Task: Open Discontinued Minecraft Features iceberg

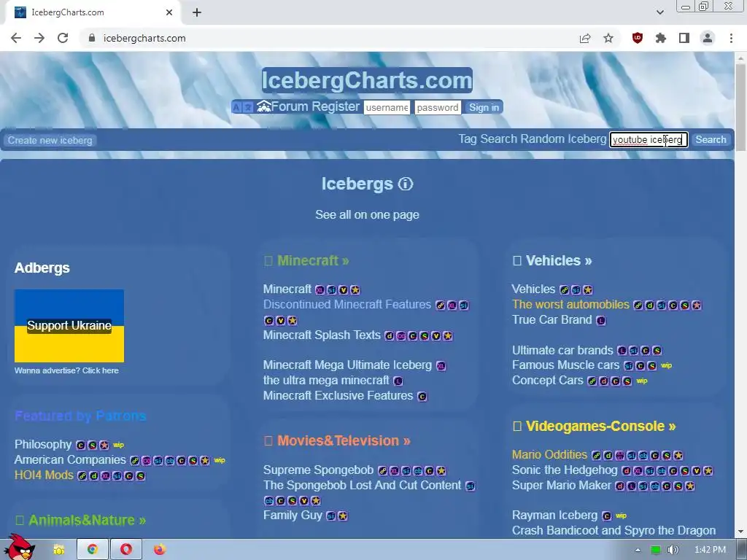Action: pyautogui.click(x=347, y=304)
